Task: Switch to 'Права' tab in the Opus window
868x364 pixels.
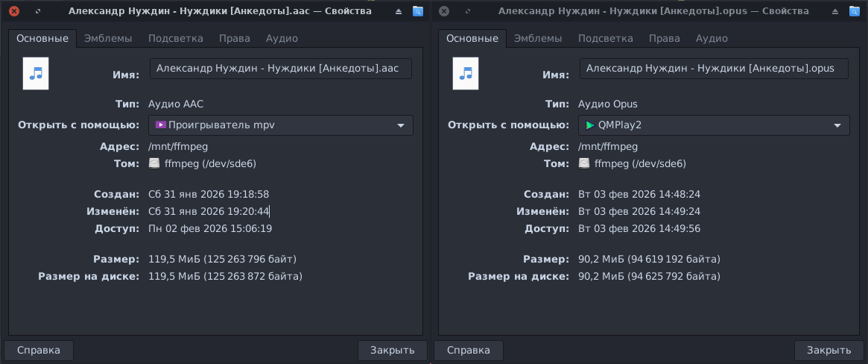Action: tap(664, 39)
